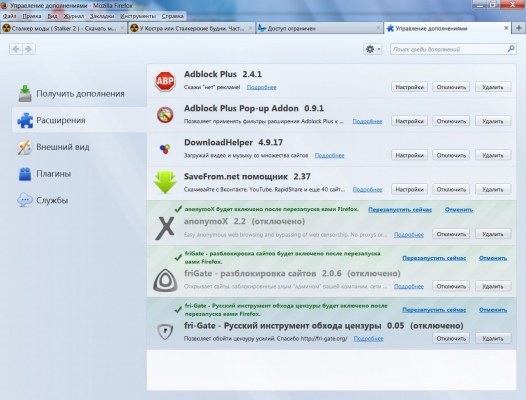Open the Справка menu
Viewport: 526px width, 400px height.
pyautogui.click(x=172, y=16)
